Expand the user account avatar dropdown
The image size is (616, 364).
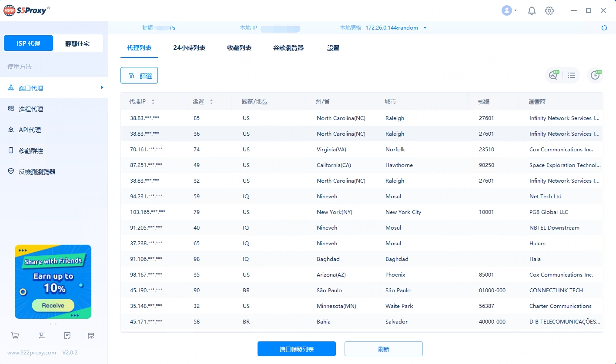509,11
